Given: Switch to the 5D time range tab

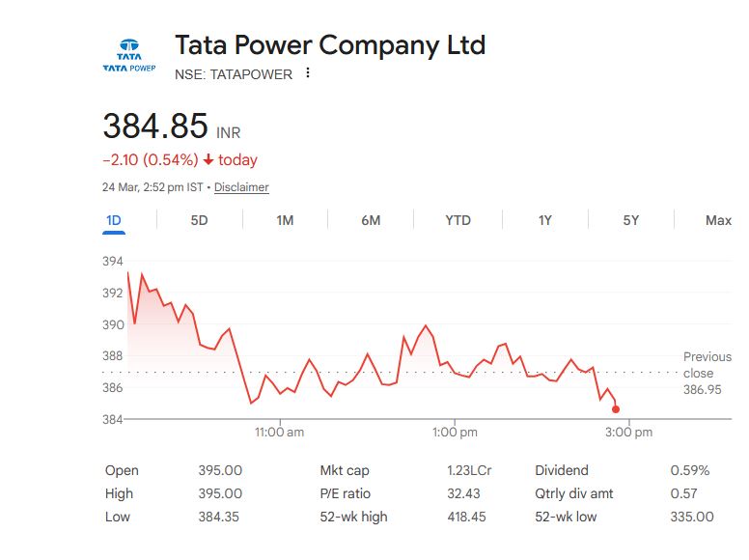Looking at the screenshot, I should coord(199,220).
